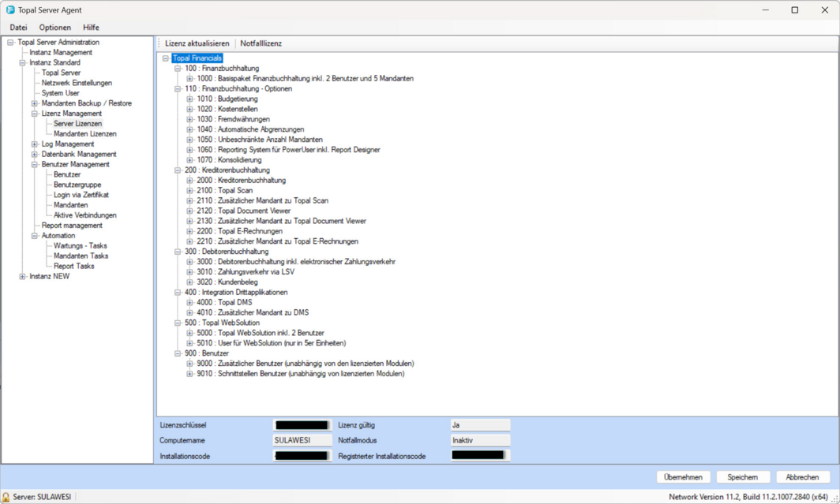Collapse the Lizenz Management node
The width and height of the screenshot is (840, 504).
pyautogui.click(x=35, y=114)
